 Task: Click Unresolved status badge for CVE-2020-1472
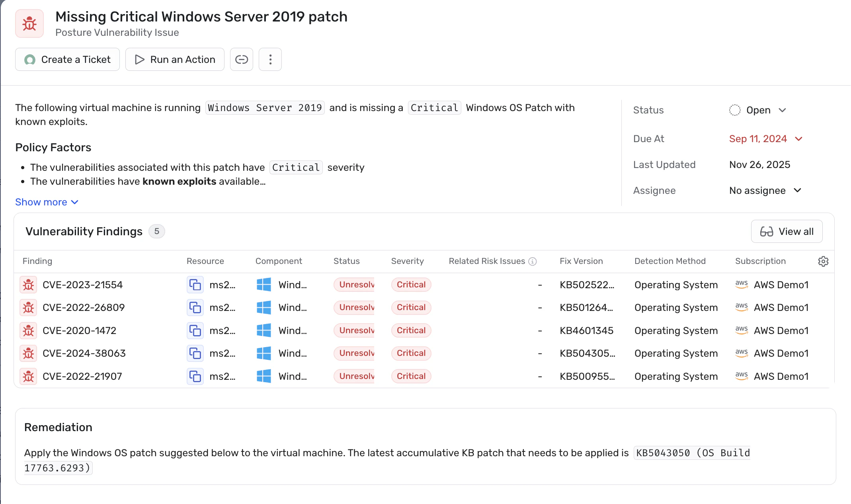tap(354, 330)
